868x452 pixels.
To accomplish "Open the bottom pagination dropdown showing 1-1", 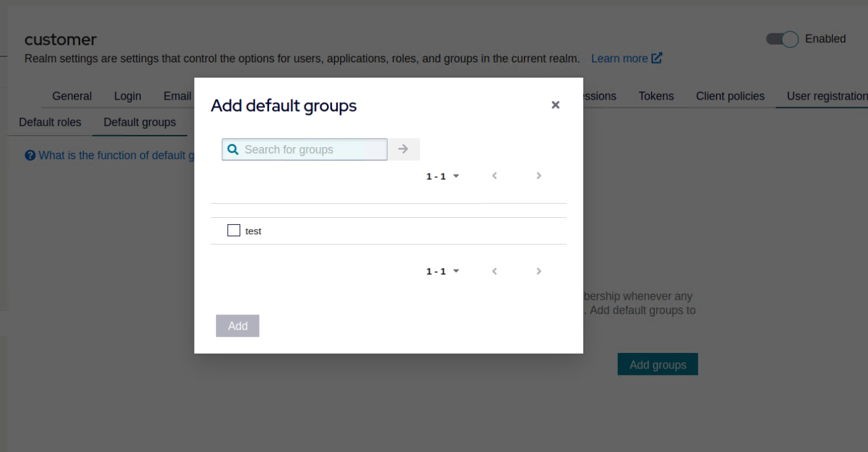I will click(x=442, y=271).
